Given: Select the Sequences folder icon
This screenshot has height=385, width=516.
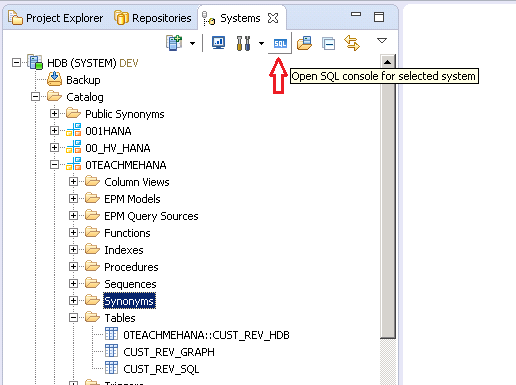Looking at the screenshot, I should [x=92, y=283].
